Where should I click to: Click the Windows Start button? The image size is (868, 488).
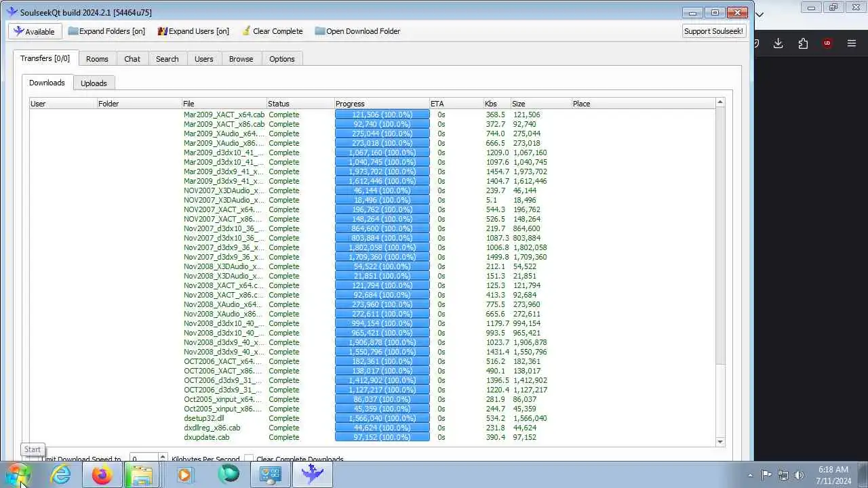18,474
